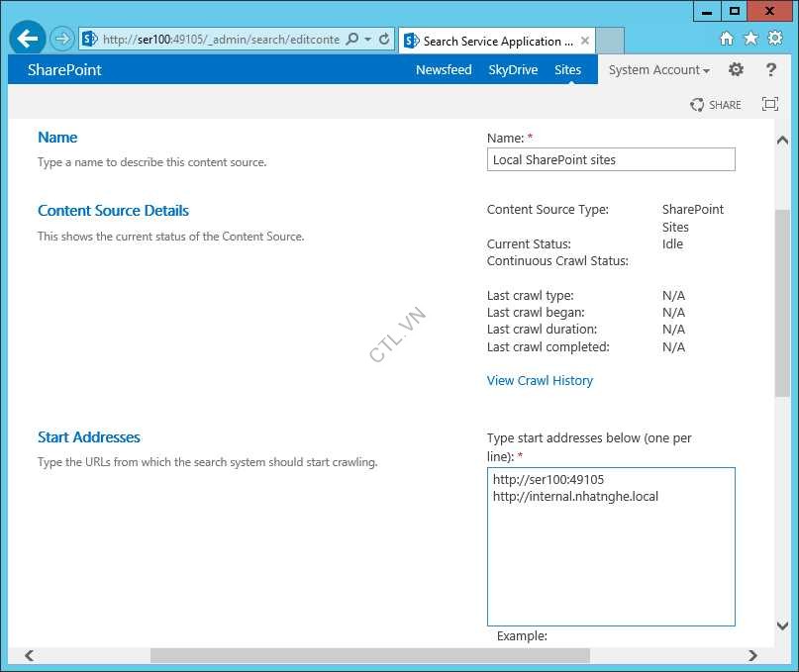Open a new blank browser tab
Viewport: 799px width, 672px height.
click(x=610, y=41)
